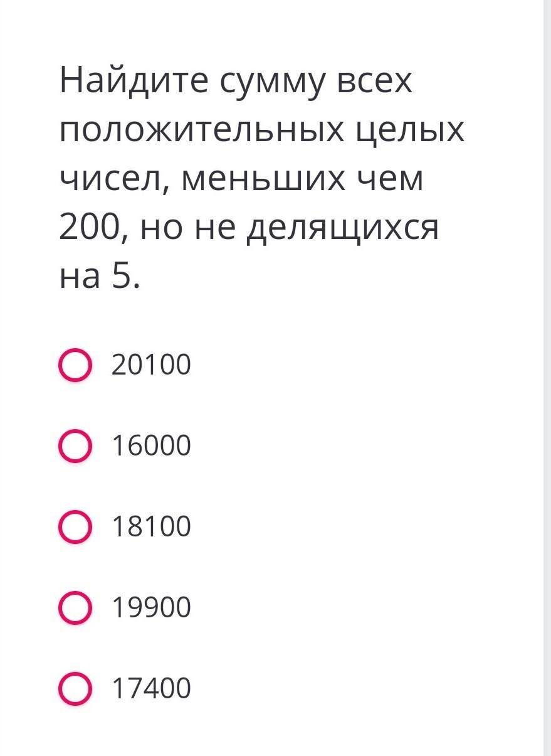Click the question text 'Найдите сумму всех'

pyautogui.click(x=236, y=82)
